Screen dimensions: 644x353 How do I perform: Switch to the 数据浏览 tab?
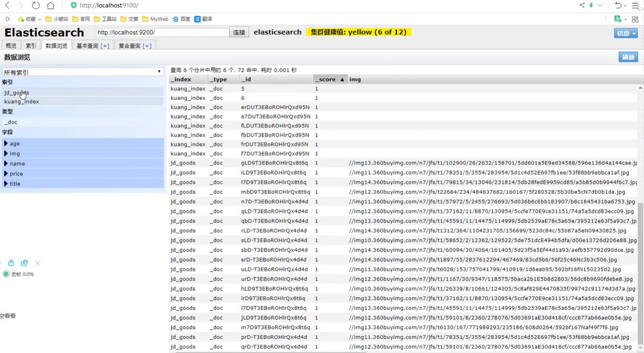point(57,45)
